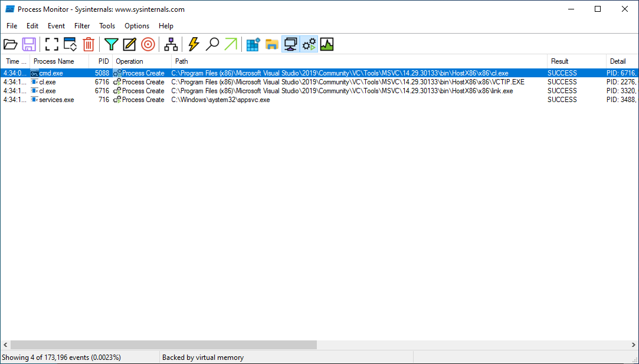Select the cmd.exe process name
Image resolution: width=639 pixels, height=364 pixels.
click(x=51, y=73)
